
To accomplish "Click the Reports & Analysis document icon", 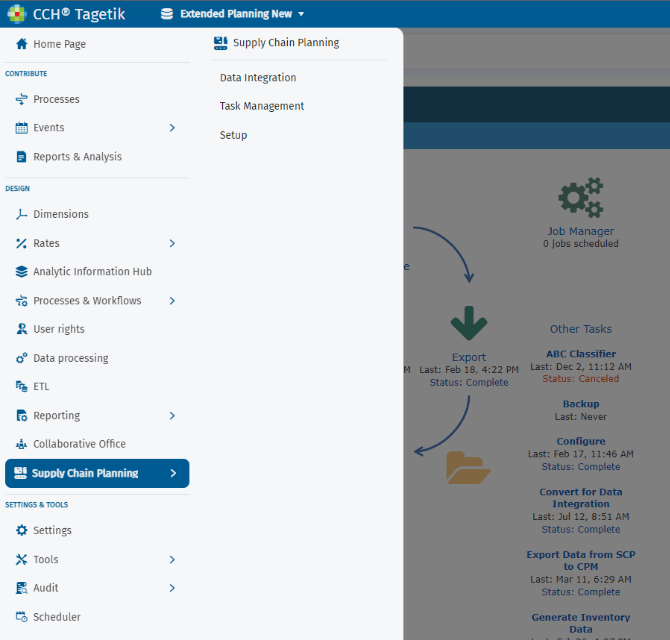I will [21, 157].
